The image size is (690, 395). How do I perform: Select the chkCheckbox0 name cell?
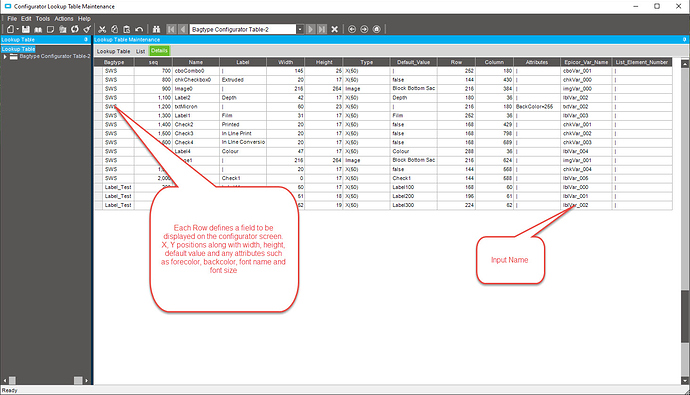(196, 80)
